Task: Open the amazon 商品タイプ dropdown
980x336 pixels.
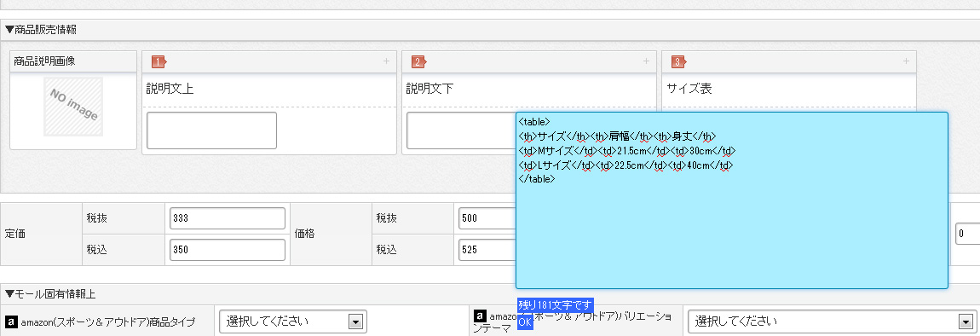Action: click(x=292, y=322)
